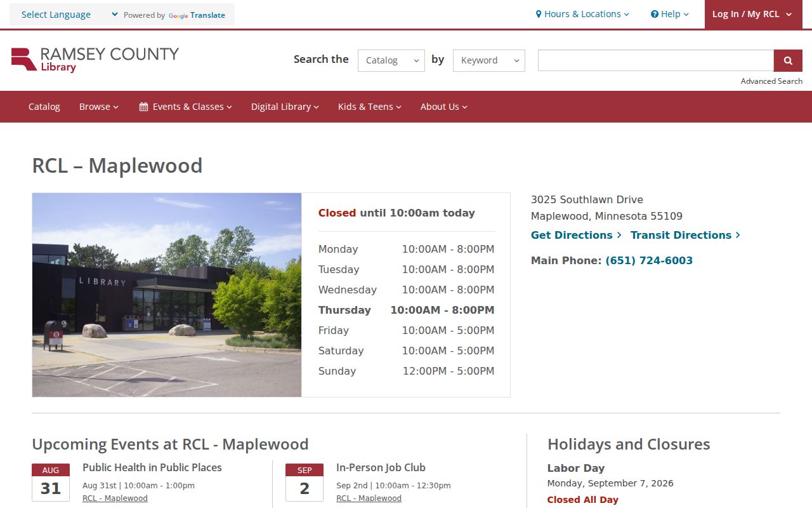The image size is (812, 508).
Task: Expand the Kids & Teens menu
Action: [370, 107]
